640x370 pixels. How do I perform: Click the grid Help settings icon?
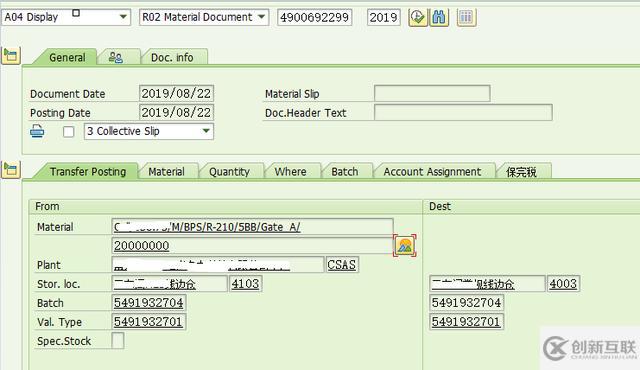click(466, 18)
